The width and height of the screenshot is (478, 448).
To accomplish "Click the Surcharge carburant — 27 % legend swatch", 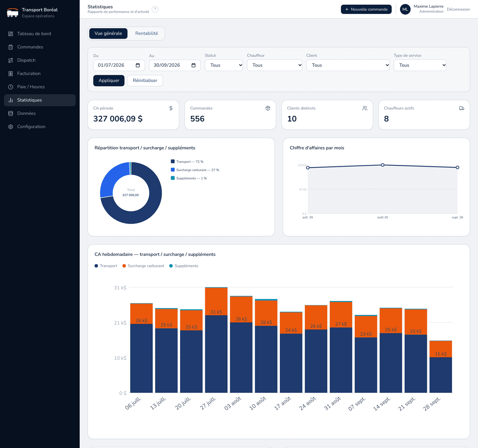I will [x=173, y=170].
